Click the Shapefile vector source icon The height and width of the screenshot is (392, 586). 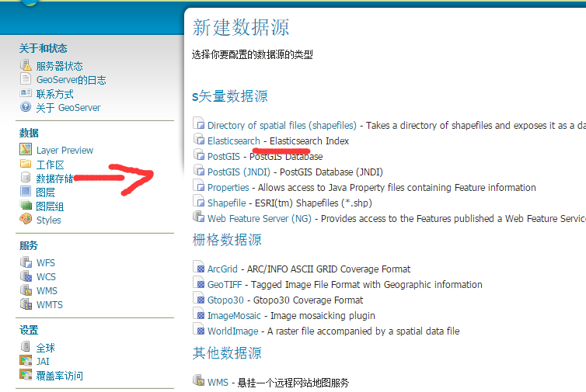tap(199, 201)
